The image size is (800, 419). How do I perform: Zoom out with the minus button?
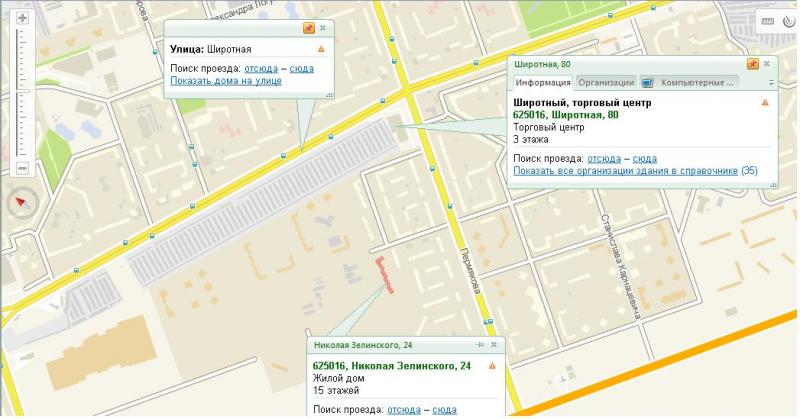(22, 169)
